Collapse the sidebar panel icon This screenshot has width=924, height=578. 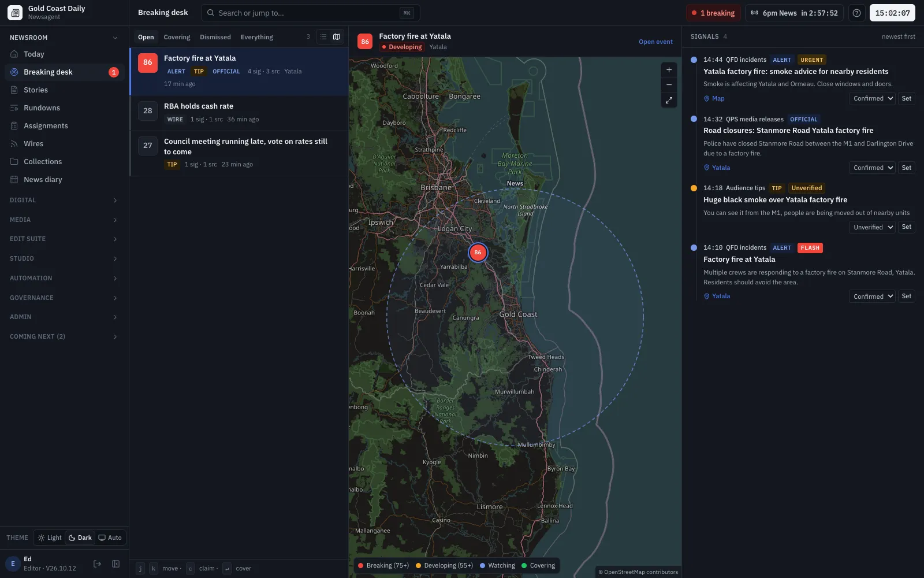pyautogui.click(x=115, y=564)
